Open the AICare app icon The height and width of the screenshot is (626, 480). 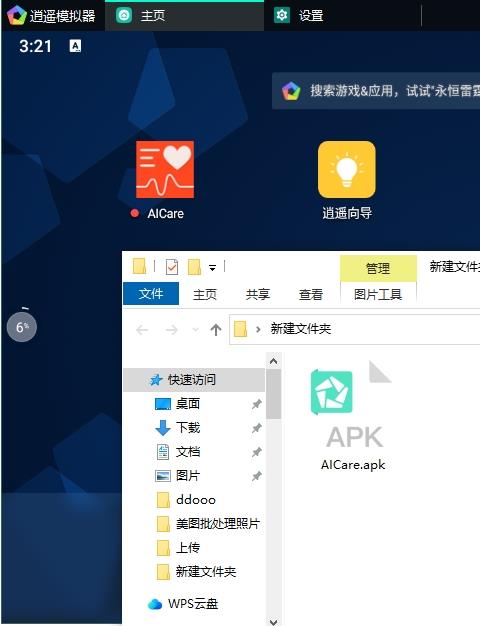165,169
